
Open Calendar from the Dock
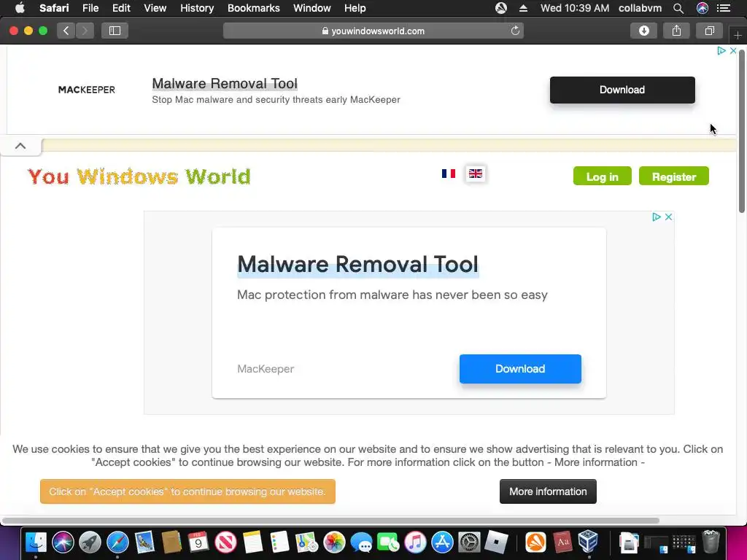(198, 542)
